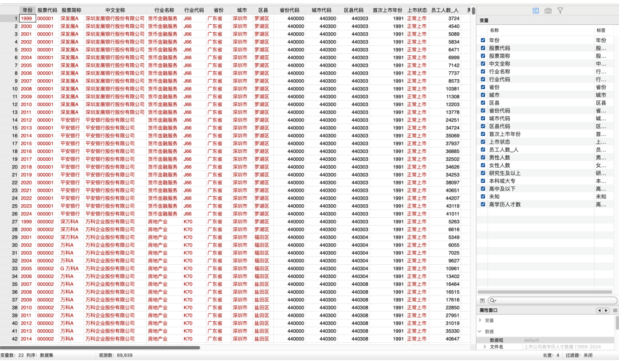This screenshot has height=364, width=619.
Task: Click the variable filter options triangle icon
Action: (482, 300)
